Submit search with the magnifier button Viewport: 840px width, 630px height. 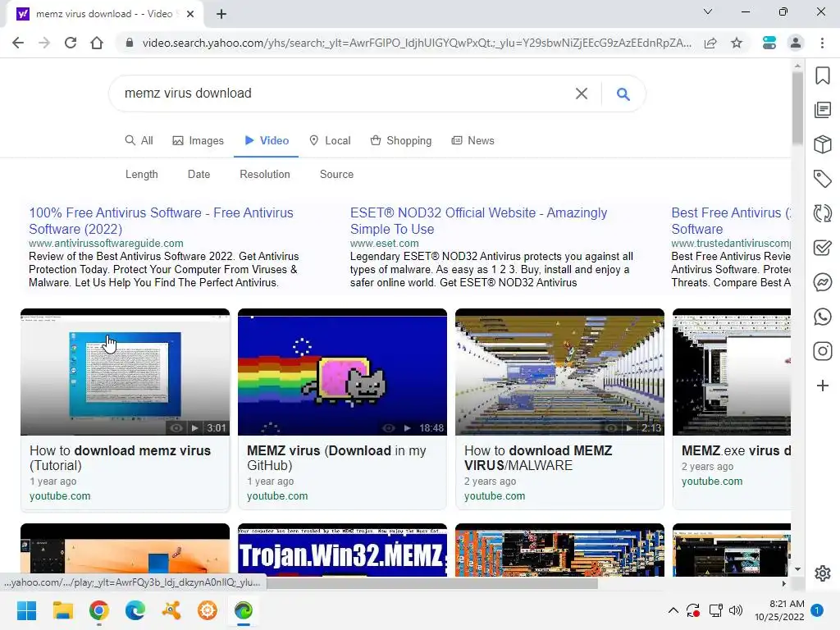point(623,94)
